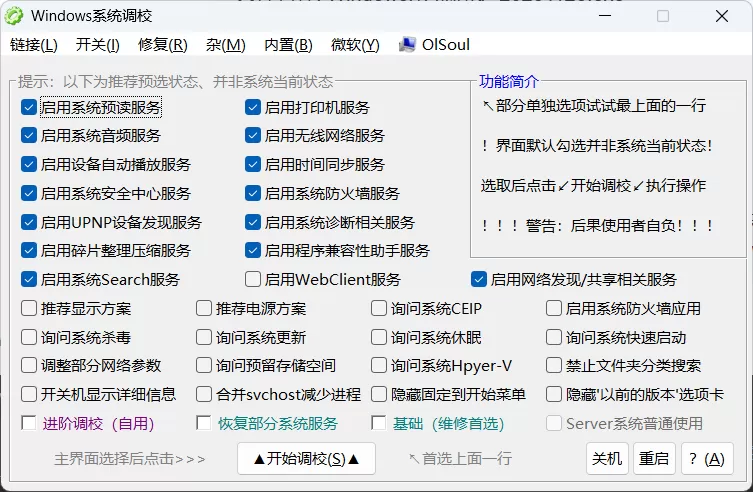
Task: Tick 询问系统杀毒 checkbox
Action: pyautogui.click(x=29, y=337)
